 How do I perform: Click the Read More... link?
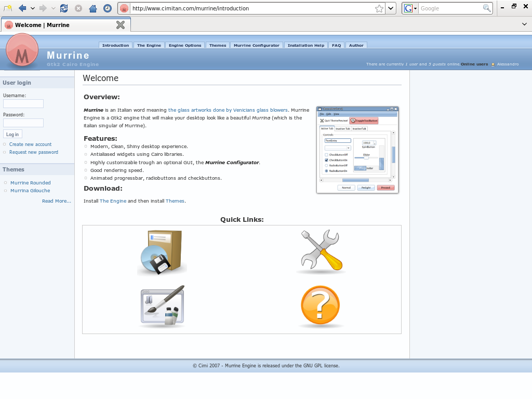[x=57, y=201]
